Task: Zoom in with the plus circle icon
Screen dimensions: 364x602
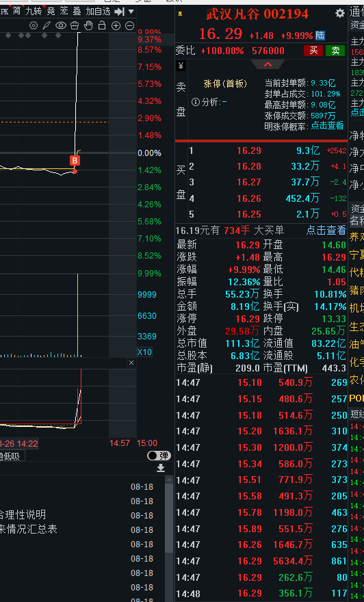Action: [x=116, y=26]
